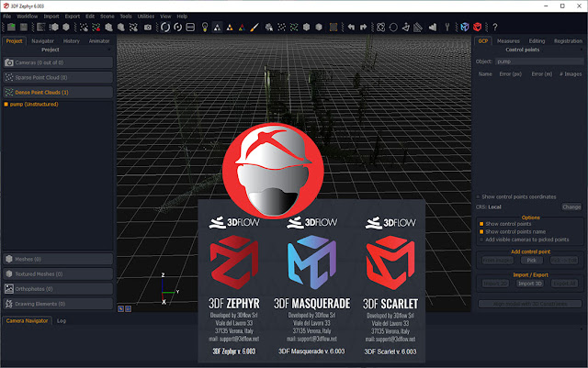Launch 3DF Scarlet from red toolbar icon
Viewport: 588px width, 368px height.
pos(477,27)
